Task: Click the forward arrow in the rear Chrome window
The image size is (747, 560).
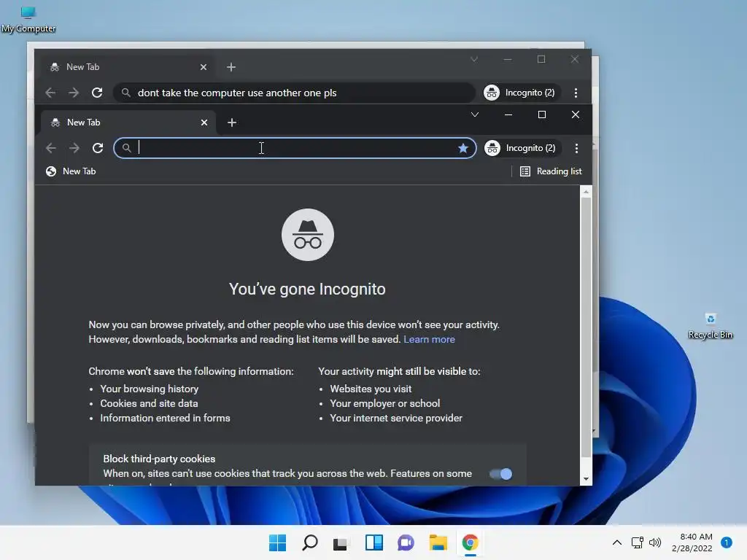Action: (x=74, y=93)
